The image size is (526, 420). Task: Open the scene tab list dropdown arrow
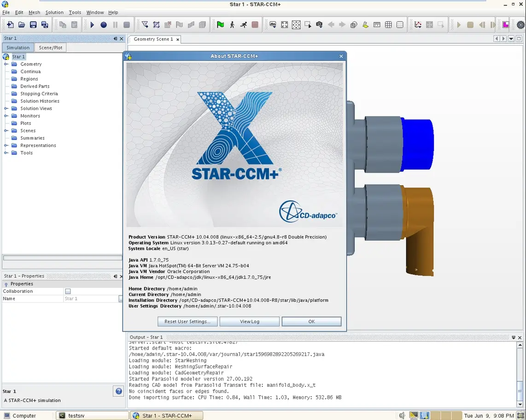tap(511, 39)
